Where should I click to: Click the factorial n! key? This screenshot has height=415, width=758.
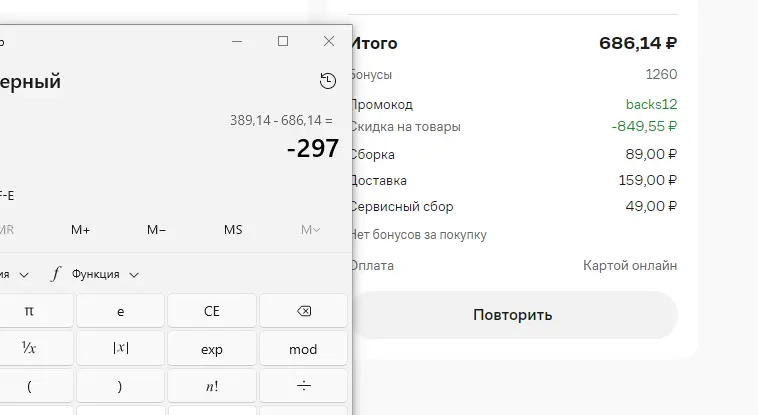pos(212,386)
